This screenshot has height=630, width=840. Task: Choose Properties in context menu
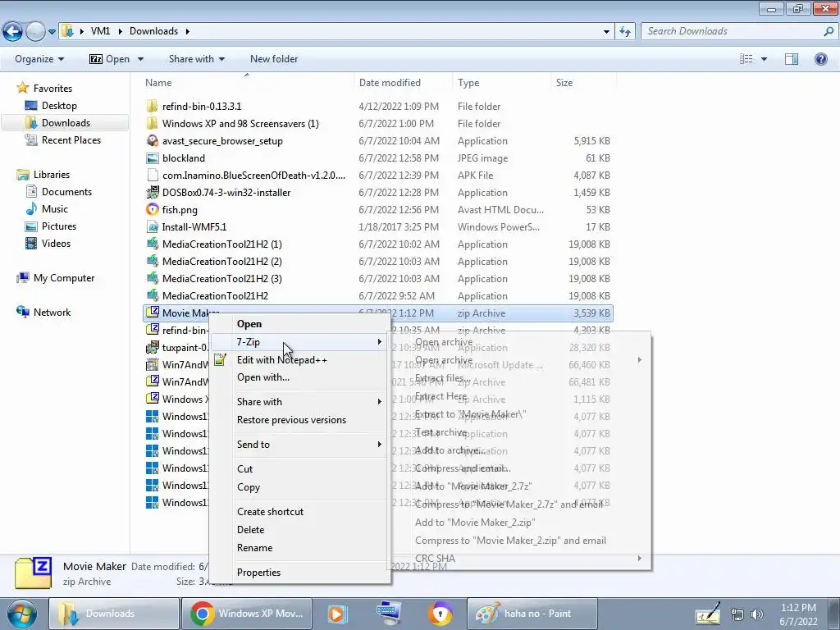[258, 573]
